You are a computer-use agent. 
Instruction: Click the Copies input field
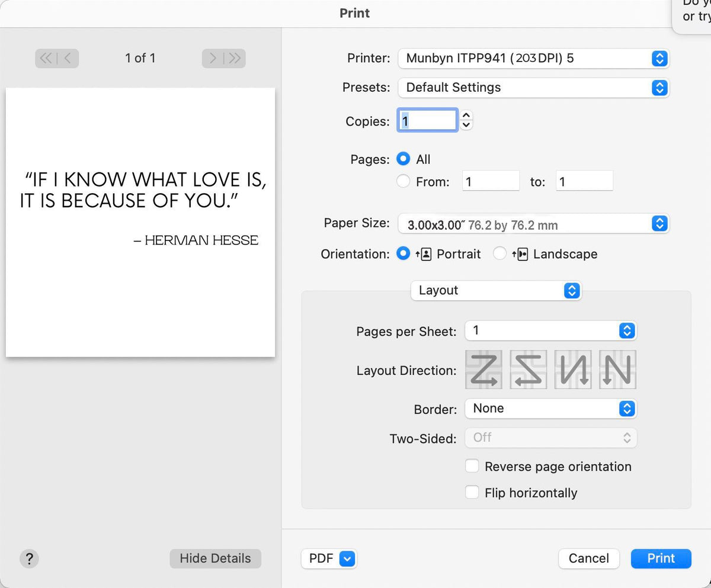tap(427, 121)
